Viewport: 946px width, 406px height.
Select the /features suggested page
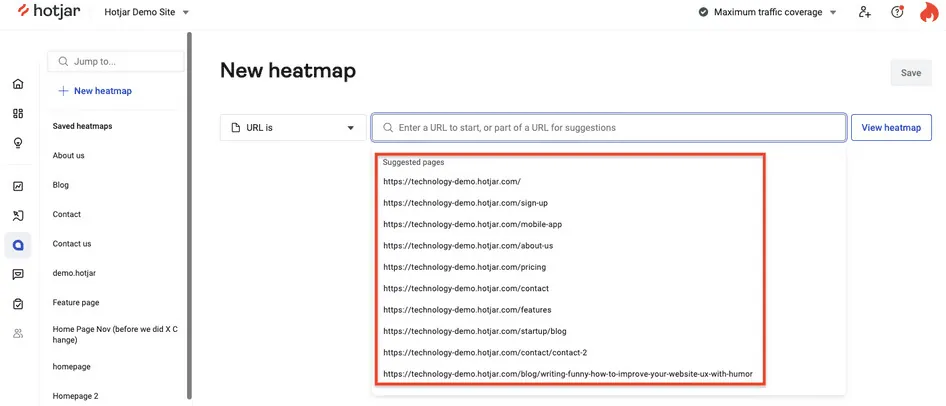pos(467,309)
